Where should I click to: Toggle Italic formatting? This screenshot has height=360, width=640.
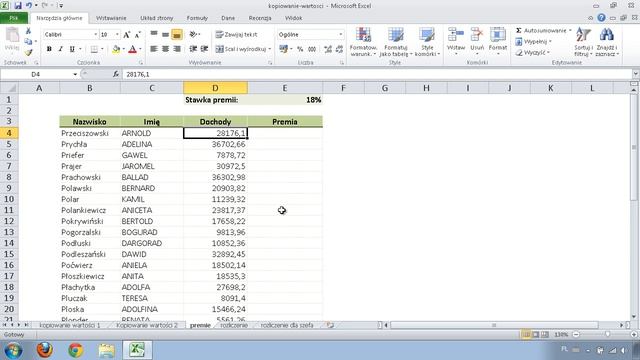pos(60,49)
